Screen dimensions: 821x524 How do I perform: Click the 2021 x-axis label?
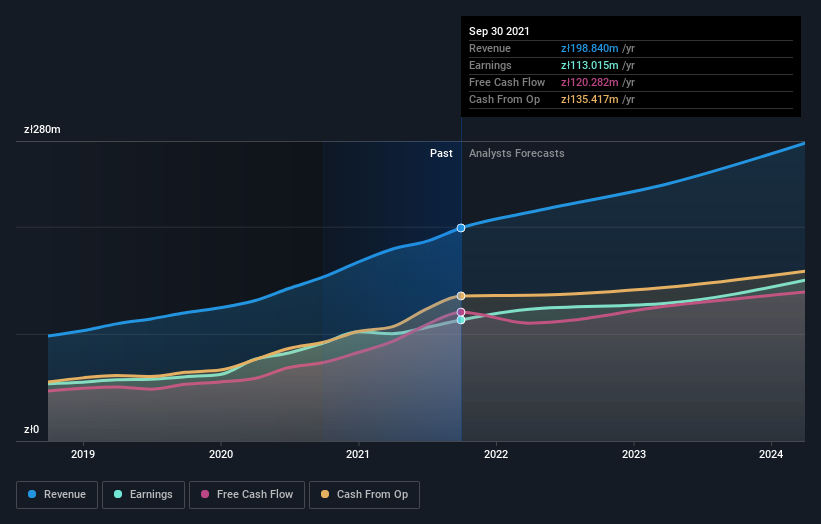click(358, 454)
